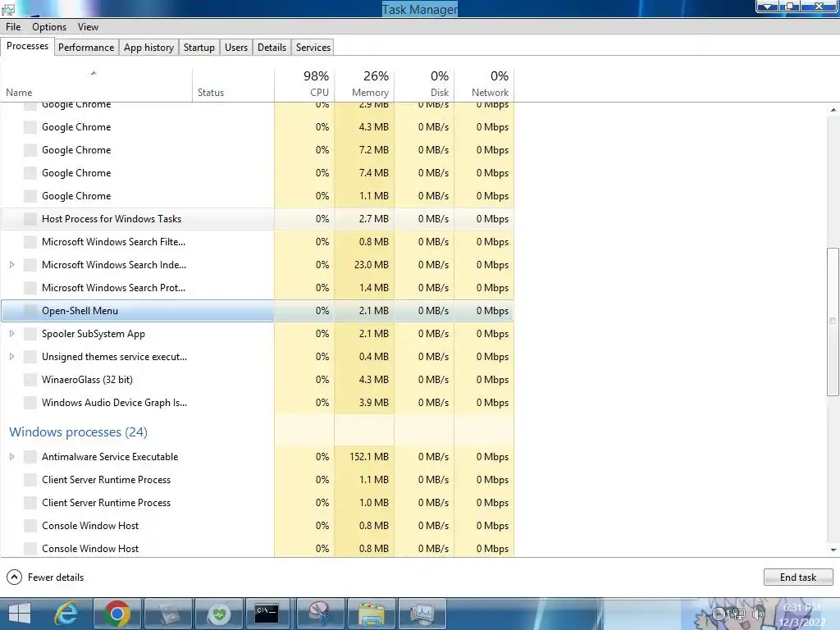
Task: Expand Microsoft Windows Search Inde... process
Action: [11, 265]
